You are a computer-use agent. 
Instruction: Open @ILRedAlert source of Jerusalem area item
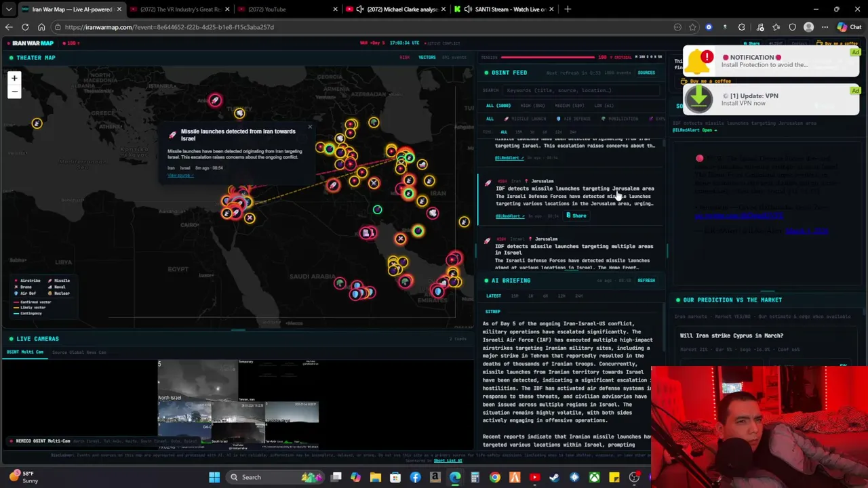coord(509,216)
